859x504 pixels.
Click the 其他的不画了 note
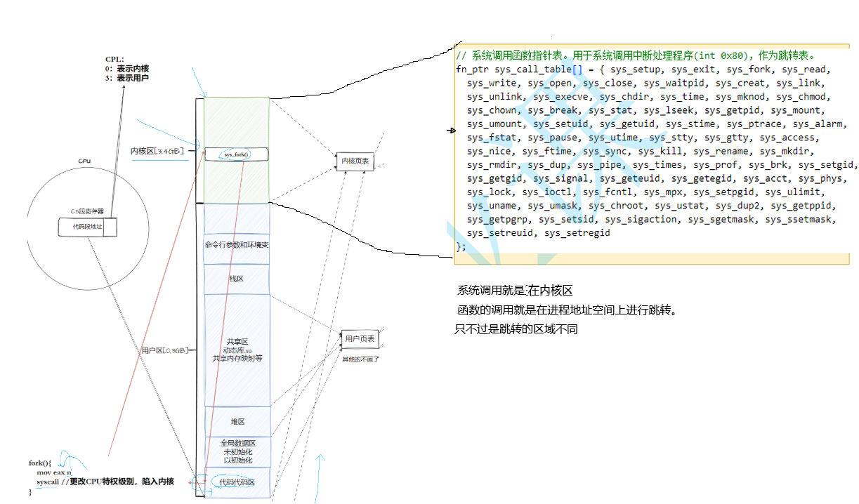pos(360,359)
